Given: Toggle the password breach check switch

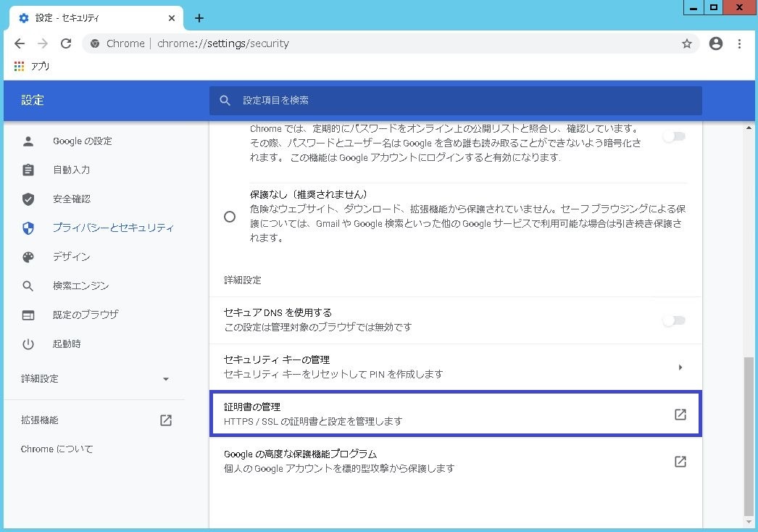Looking at the screenshot, I should pyautogui.click(x=675, y=136).
